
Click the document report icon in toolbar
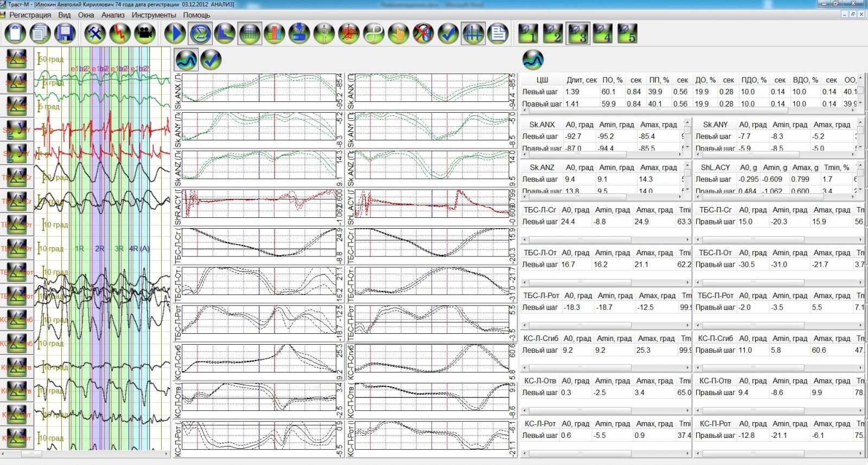[x=497, y=34]
